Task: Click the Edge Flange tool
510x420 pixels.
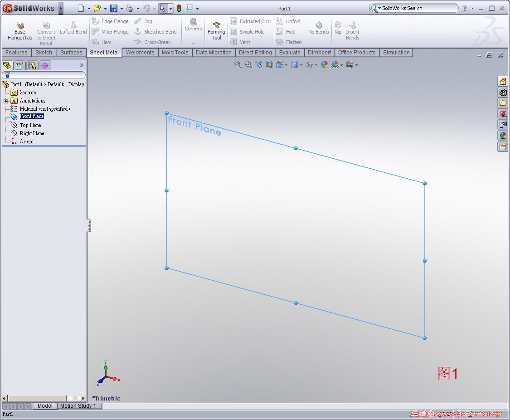Action: 110,21
